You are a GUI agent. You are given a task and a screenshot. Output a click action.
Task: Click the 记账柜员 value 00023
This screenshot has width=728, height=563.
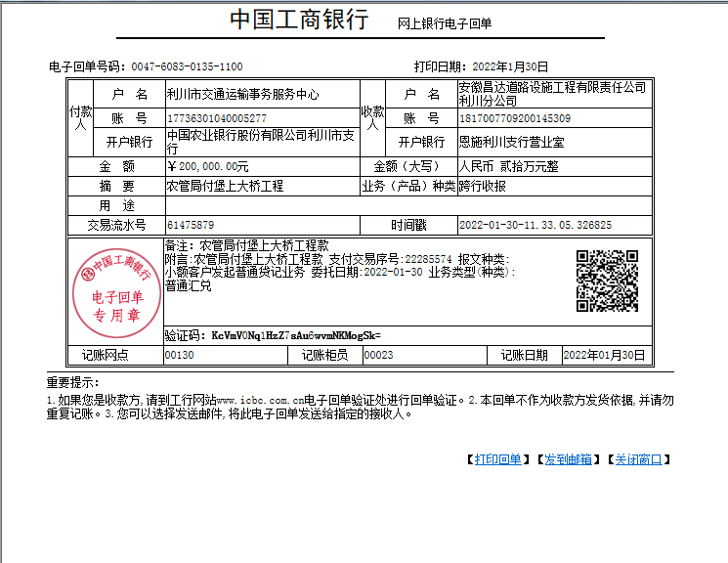(x=378, y=355)
